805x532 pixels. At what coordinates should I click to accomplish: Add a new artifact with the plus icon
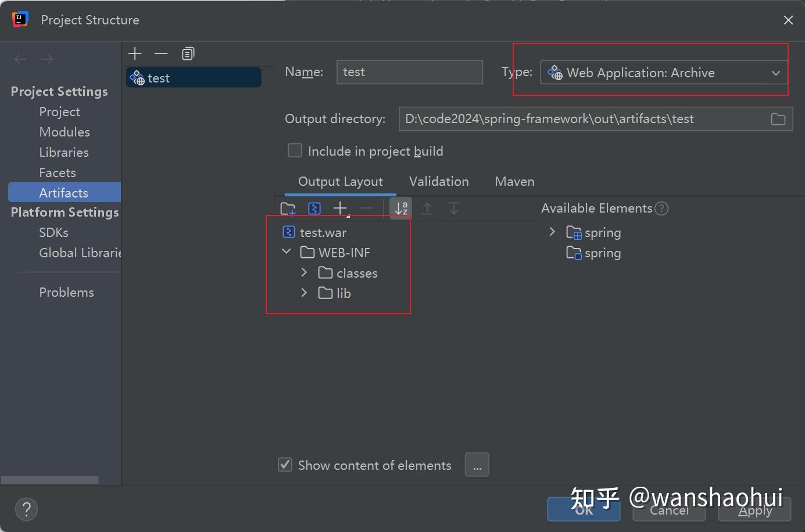134,53
